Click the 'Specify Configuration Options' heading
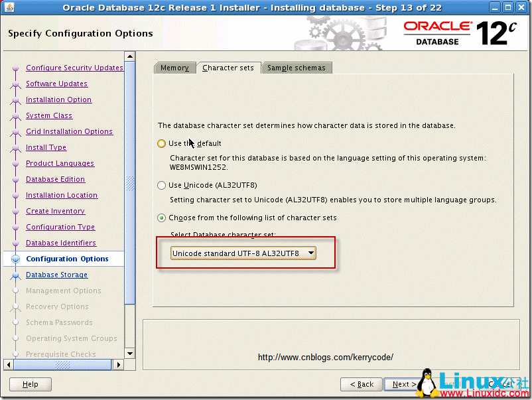Image resolution: width=532 pixels, height=400 pixels. [80, 33]
